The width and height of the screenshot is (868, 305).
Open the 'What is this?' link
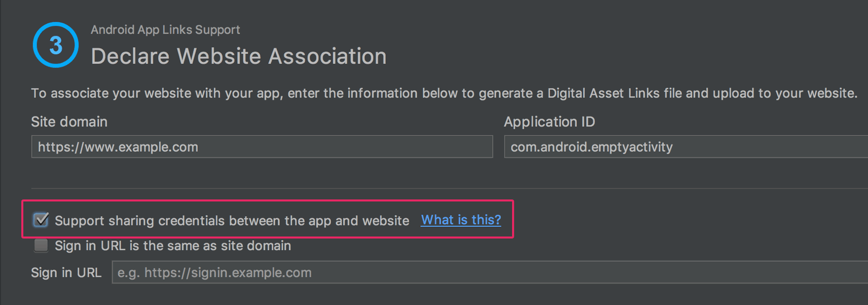point(460,220)
